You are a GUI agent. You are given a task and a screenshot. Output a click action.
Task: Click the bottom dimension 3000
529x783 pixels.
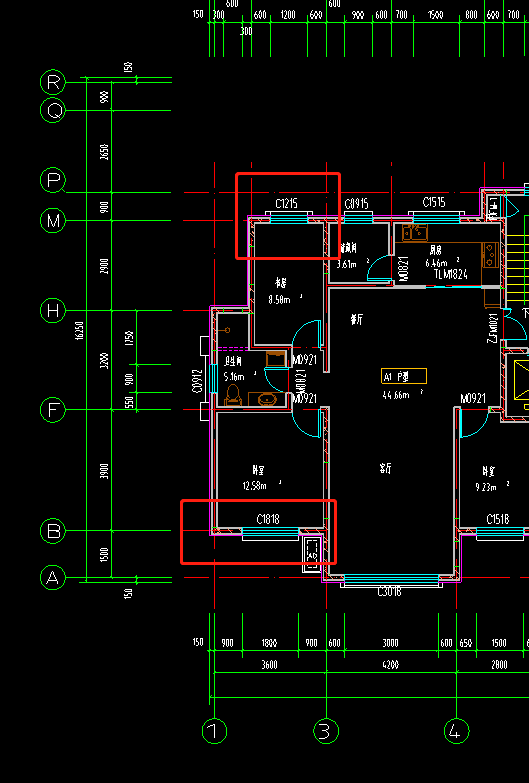(x=391, y=643)
